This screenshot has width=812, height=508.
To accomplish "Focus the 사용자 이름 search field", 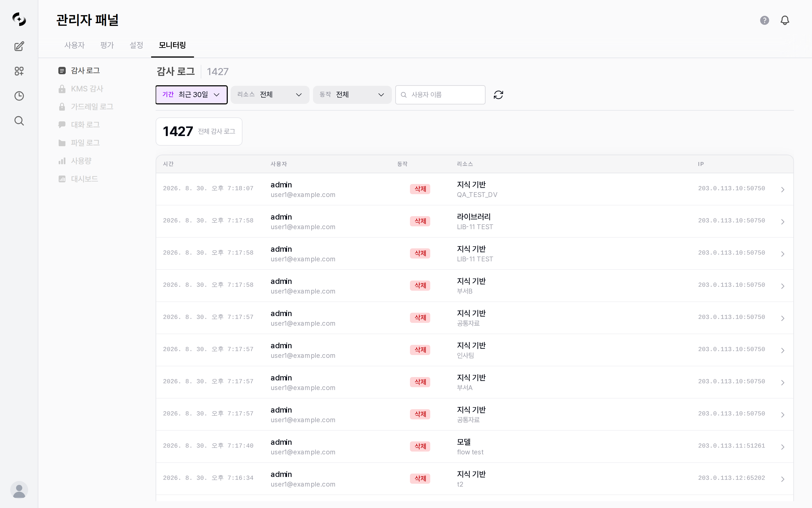I will pos(440,95).
